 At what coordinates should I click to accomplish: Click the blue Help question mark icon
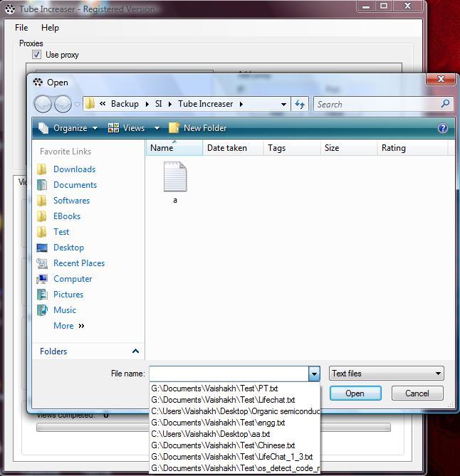point(443,128)
